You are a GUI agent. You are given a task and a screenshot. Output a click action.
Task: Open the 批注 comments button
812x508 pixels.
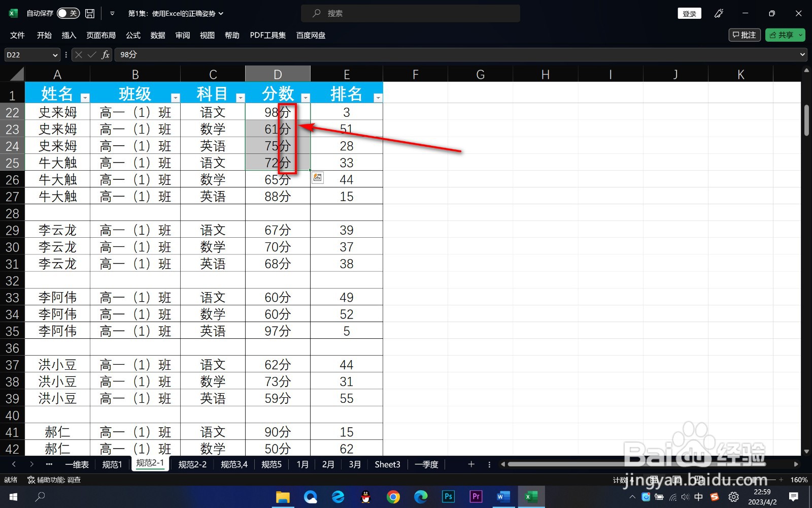[745, 35]
